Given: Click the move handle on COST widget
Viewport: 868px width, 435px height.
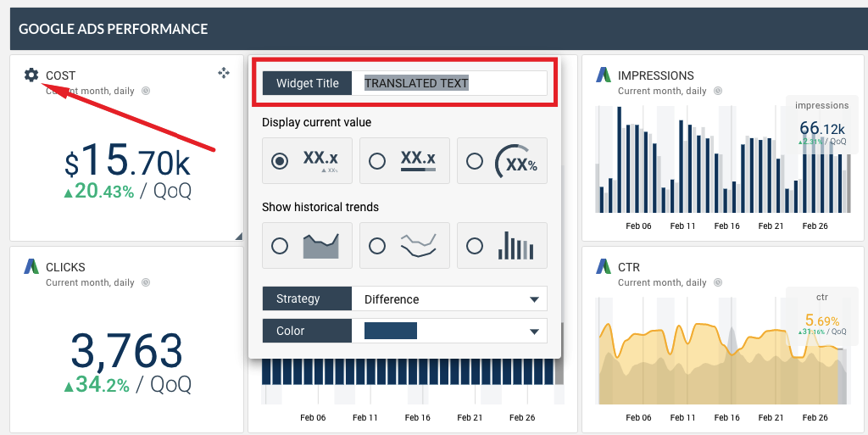Looking at the screenshot, I should pyautogui.click(x=224, y=73).
